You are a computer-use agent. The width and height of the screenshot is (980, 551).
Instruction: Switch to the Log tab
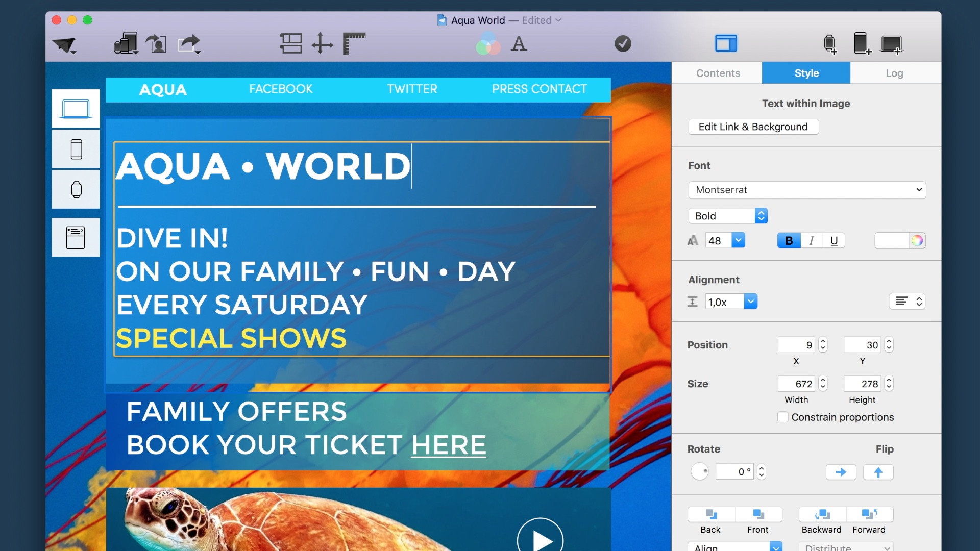[x=894, y=73]
